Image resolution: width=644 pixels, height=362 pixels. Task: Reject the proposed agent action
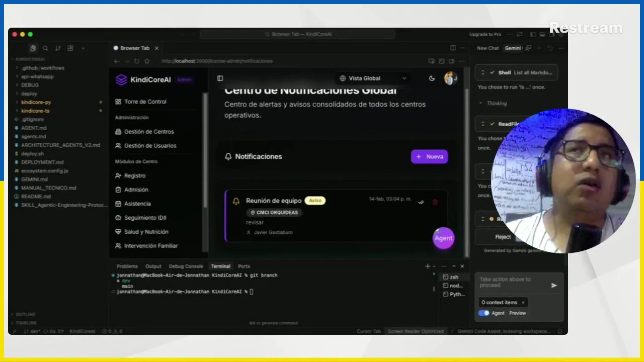[x=503, y=237]
